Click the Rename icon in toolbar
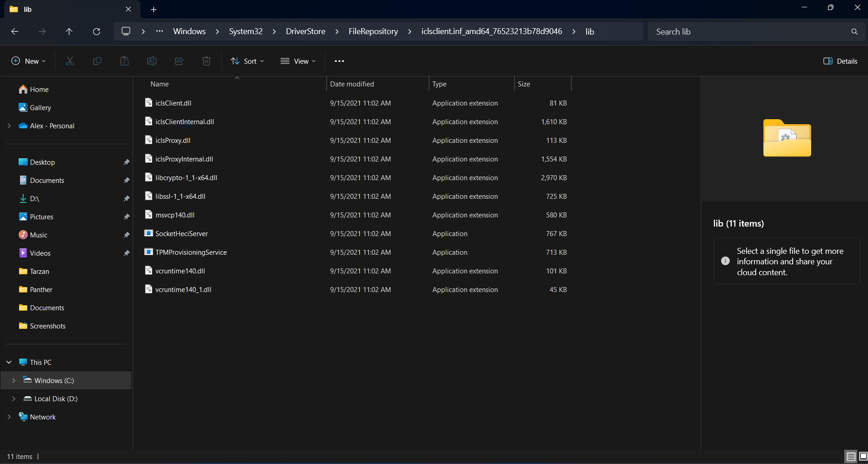The image size is (868, 464). coord(151,61)
